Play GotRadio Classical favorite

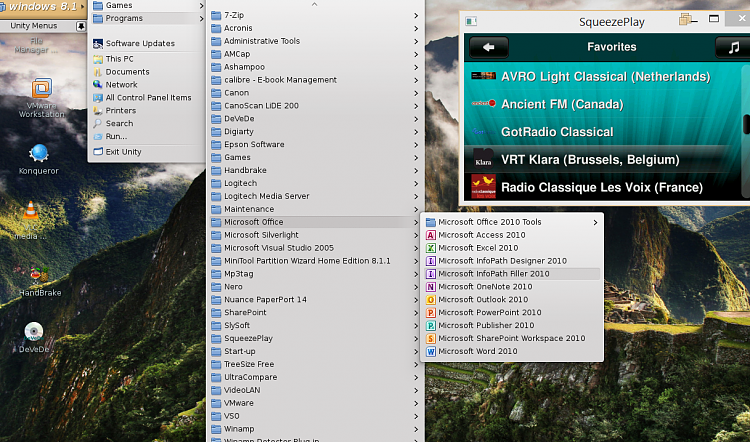pos(604,132)
